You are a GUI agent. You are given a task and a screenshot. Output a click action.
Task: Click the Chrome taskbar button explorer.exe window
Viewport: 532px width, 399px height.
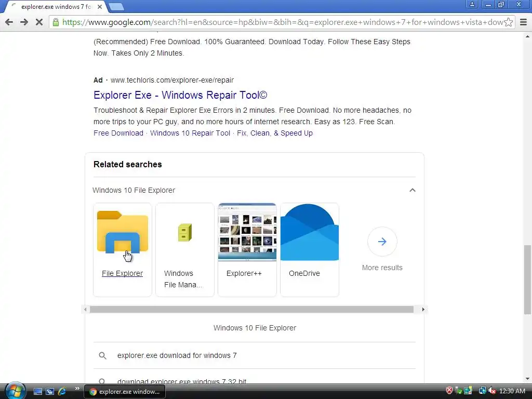124,392
